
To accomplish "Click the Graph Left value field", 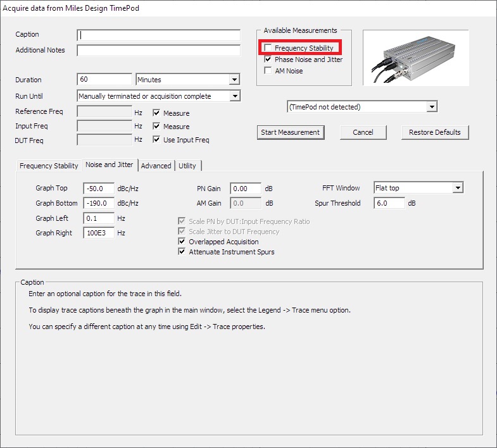I will [x=99, y=218].
